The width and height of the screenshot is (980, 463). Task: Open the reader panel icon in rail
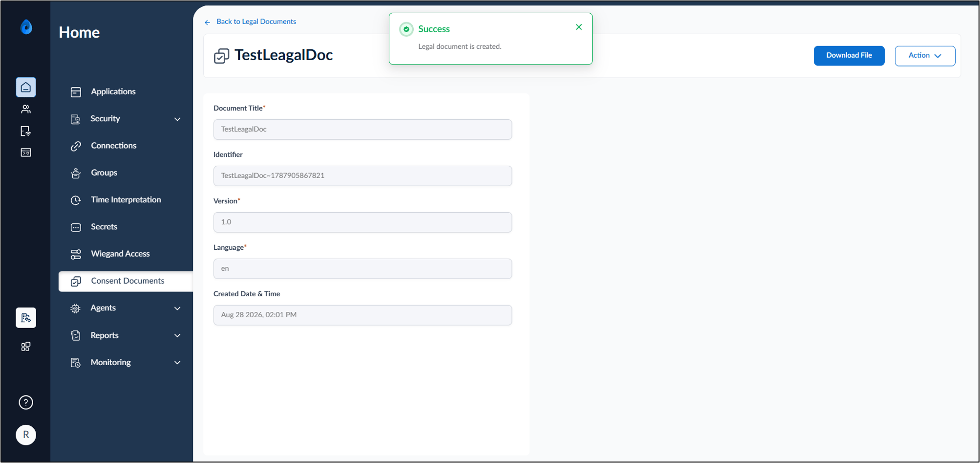click(26, 153)
